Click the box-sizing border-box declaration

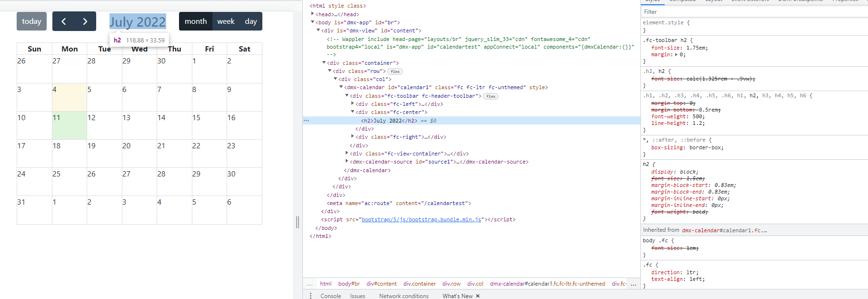tap(688, 147)
